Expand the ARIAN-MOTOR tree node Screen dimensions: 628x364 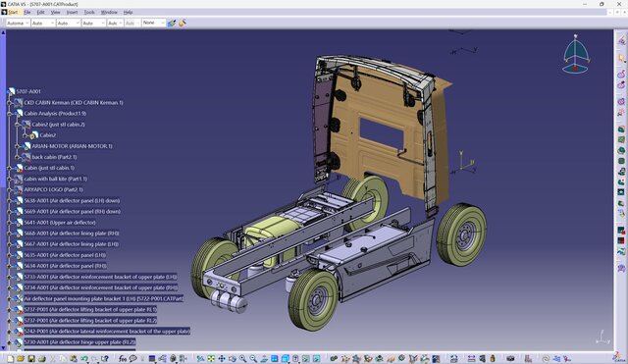coord(18,146)
